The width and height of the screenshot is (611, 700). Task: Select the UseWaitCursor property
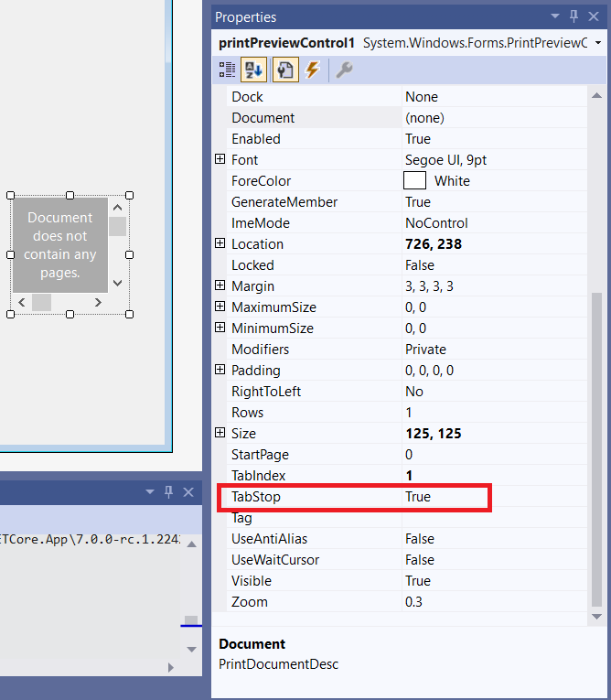(275, 560)
